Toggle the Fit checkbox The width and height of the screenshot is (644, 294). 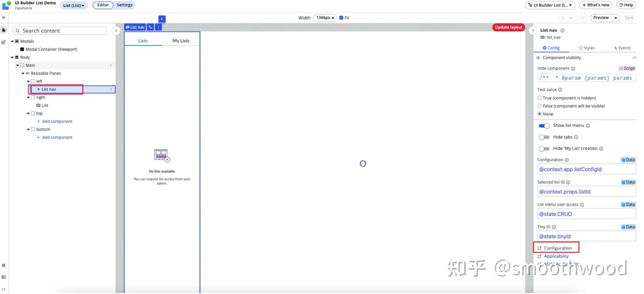coord(341,17)
